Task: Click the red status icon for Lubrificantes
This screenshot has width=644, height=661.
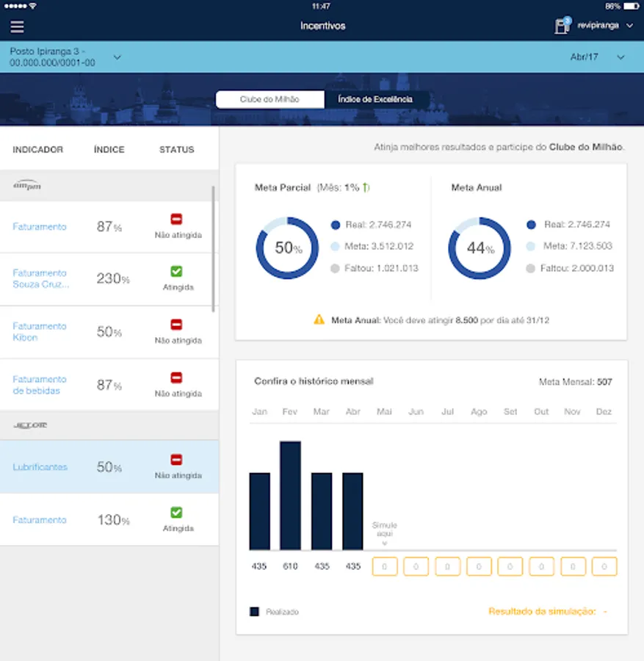Action: click(176, 459)
